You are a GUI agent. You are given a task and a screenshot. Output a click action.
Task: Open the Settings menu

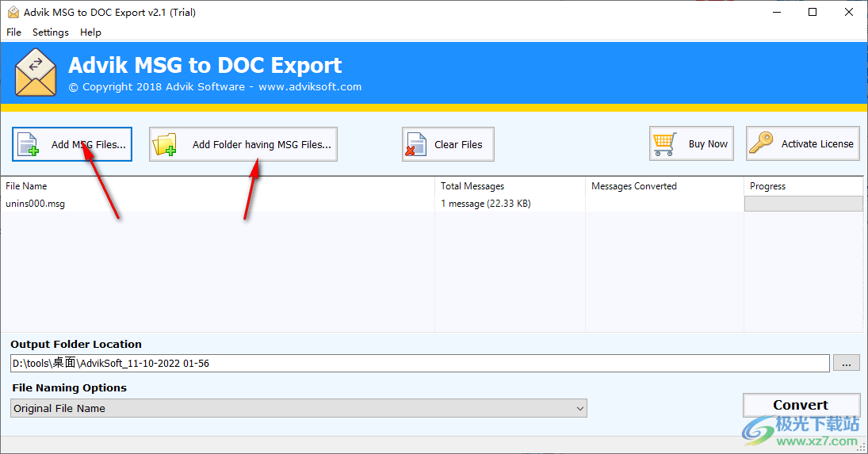pyautogui.click(x=51, y=32)
